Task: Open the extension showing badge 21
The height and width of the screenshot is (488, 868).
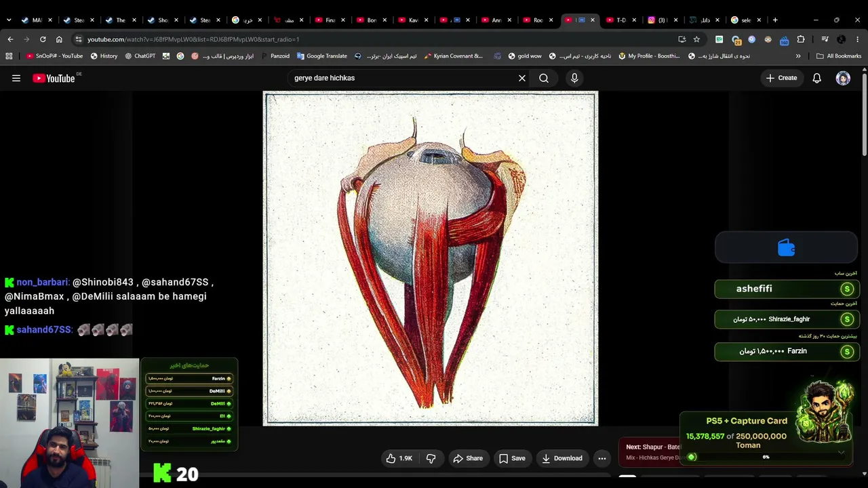Action: click(x=736, y=40)
